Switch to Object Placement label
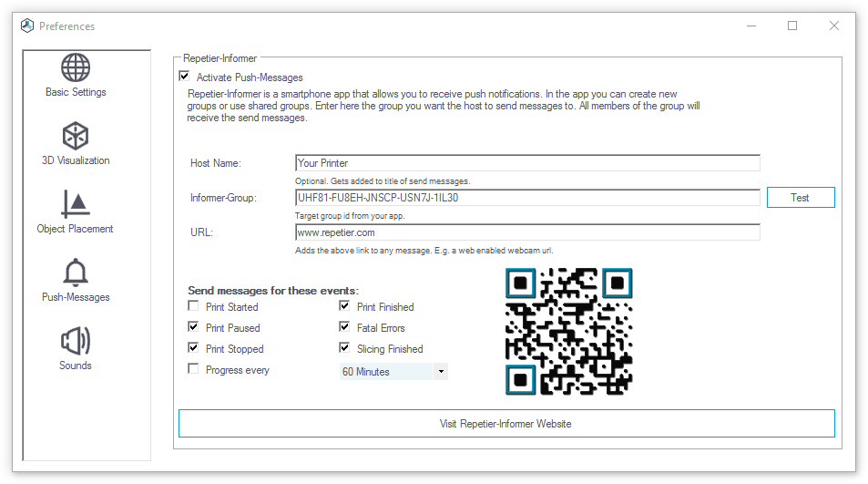The height and width of the screenshot is (484, 868). (x=75, y=229)
